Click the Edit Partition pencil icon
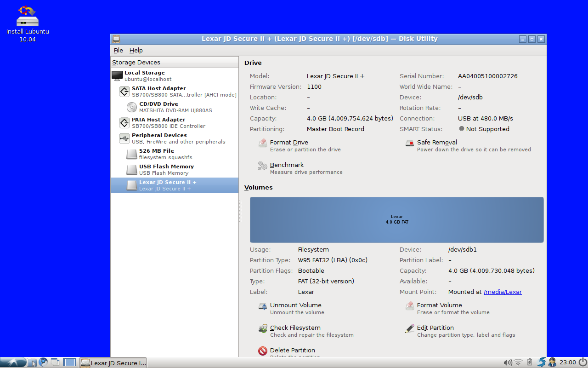 (410, 328)
